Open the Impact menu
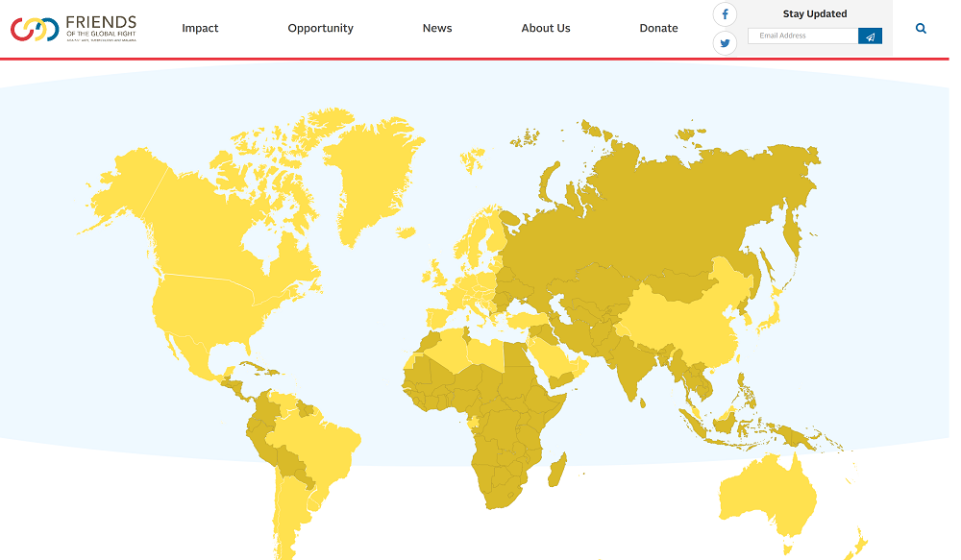 click(x=200, y=28)
